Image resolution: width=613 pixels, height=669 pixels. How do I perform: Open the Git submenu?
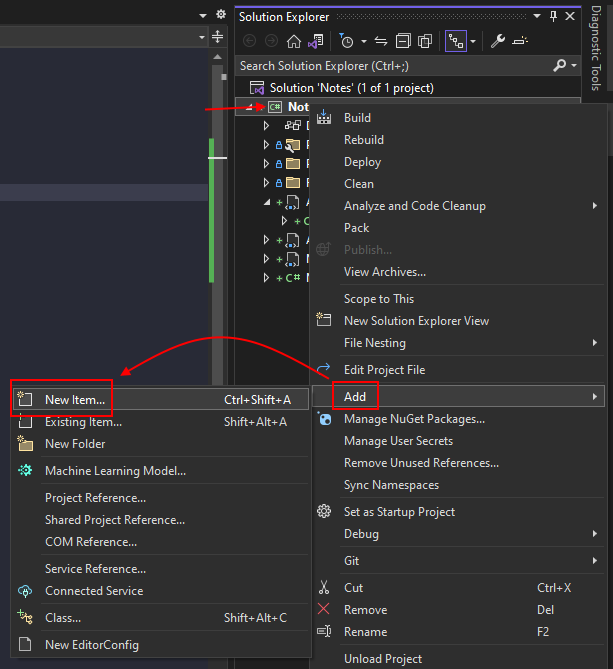click(459, 561)
